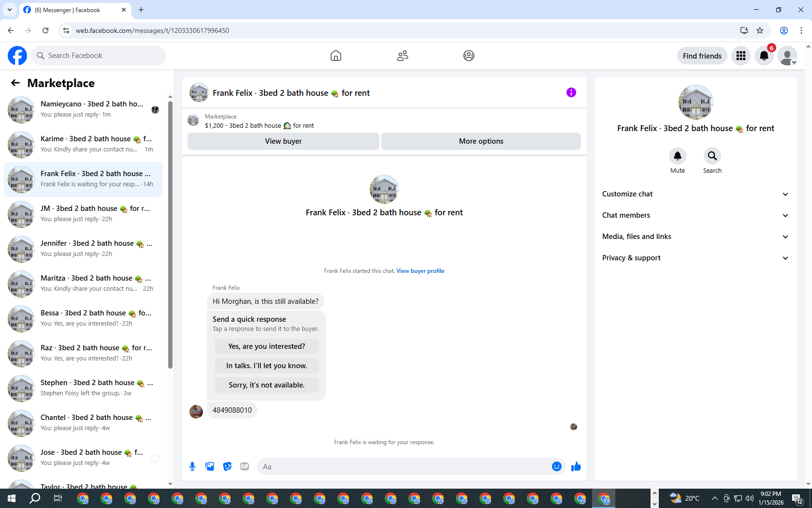The image size is (812, 508).
Task: Show hidden system tray icons chevron
Action: 714,498
